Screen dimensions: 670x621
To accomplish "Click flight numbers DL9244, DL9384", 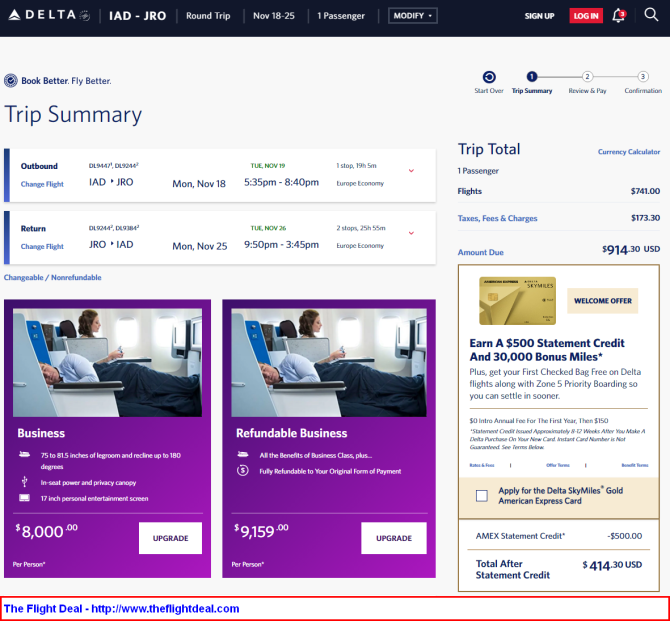I will click(x=114, y=228).
